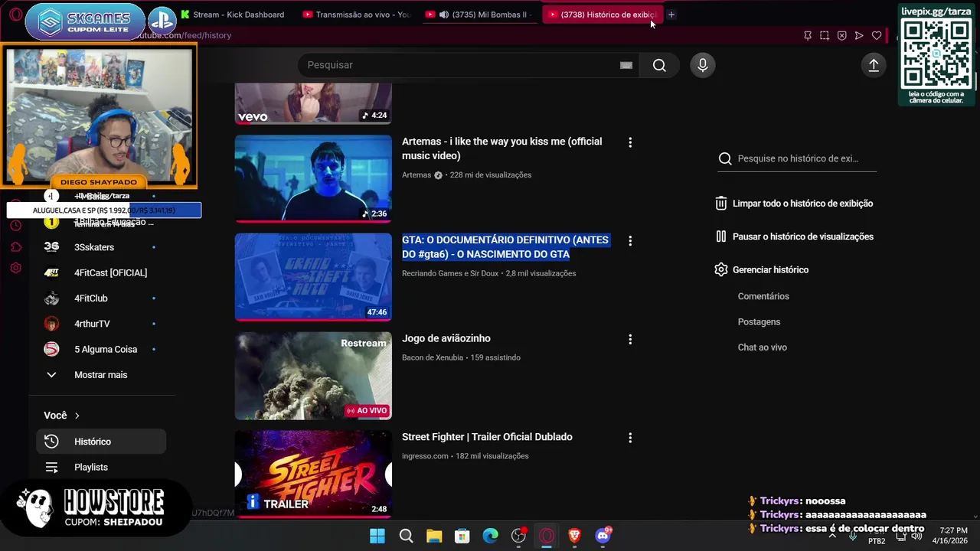
Task: Switch to Transmissão ao vivo tab
Action: [x=358, y=15]
